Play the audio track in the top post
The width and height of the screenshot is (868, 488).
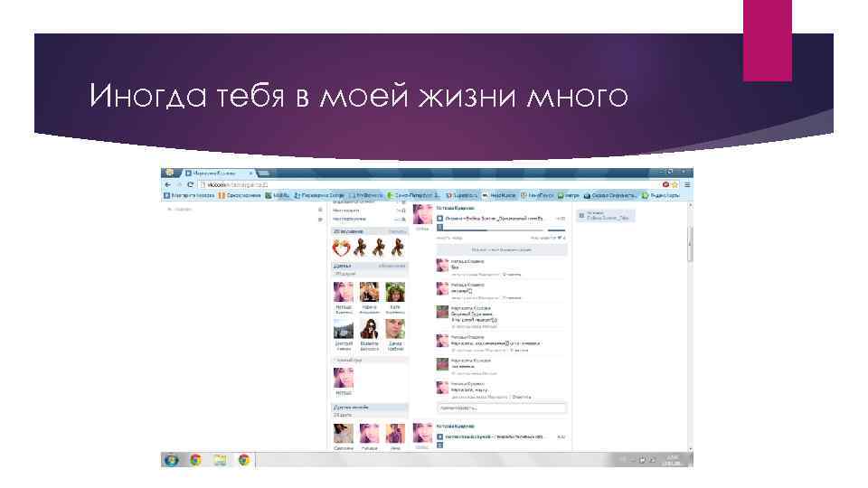click(440, 219)
